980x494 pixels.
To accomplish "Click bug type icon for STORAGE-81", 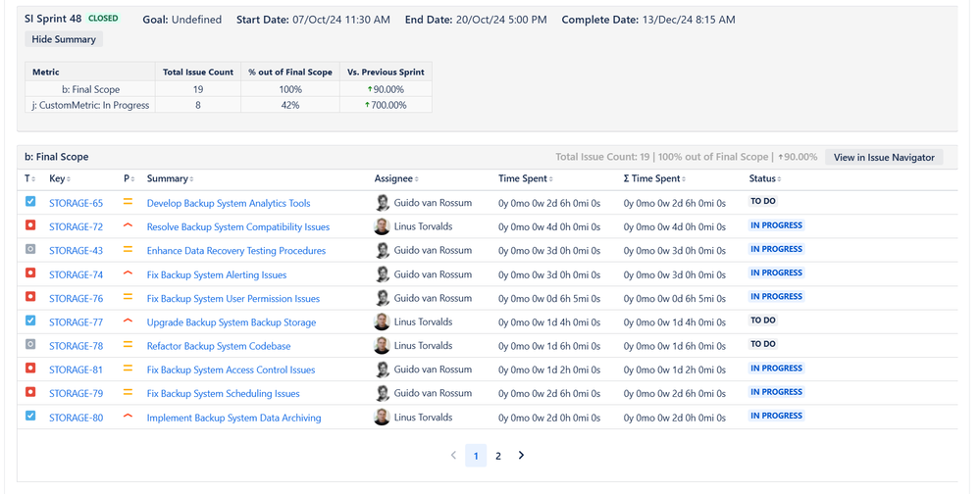I will coord(30,368).
